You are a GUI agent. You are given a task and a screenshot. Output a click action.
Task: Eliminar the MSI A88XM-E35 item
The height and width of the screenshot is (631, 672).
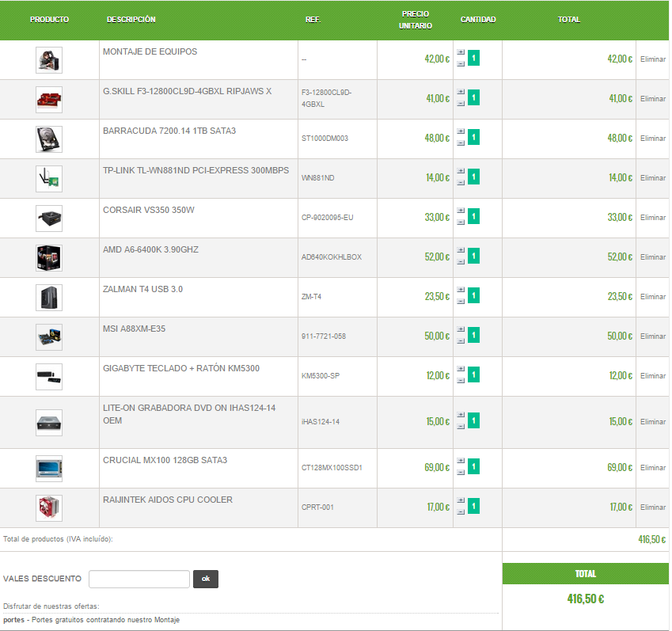tap(653, 336)
